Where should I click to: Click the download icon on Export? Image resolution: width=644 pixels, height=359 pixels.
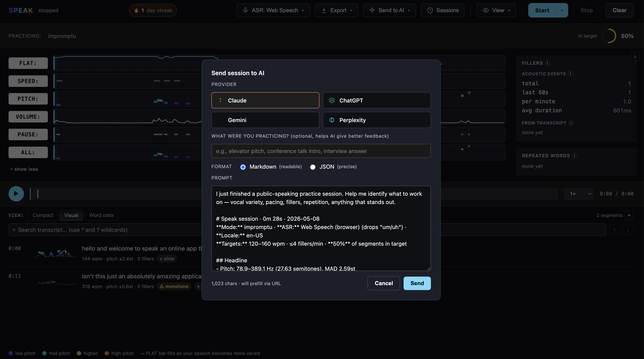(x=324, y=10)
